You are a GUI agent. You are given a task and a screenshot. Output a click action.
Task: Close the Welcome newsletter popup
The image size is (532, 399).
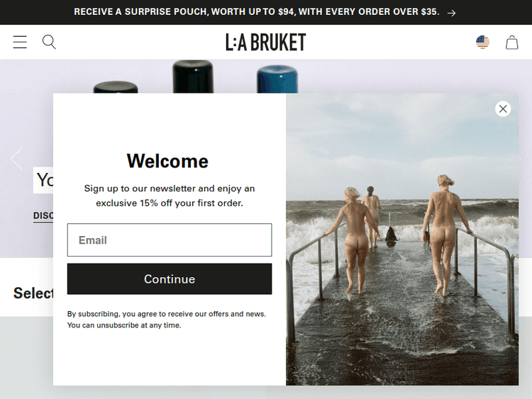point(503,109)
